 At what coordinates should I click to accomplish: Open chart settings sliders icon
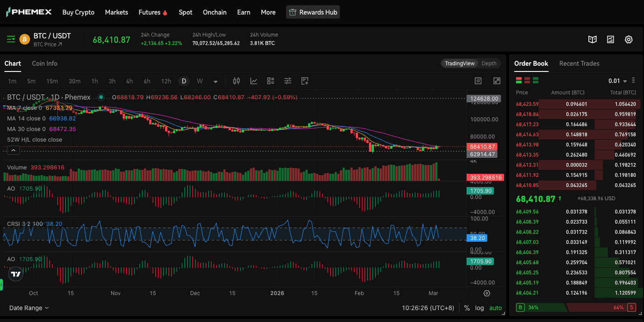click(x=288, y=81)
